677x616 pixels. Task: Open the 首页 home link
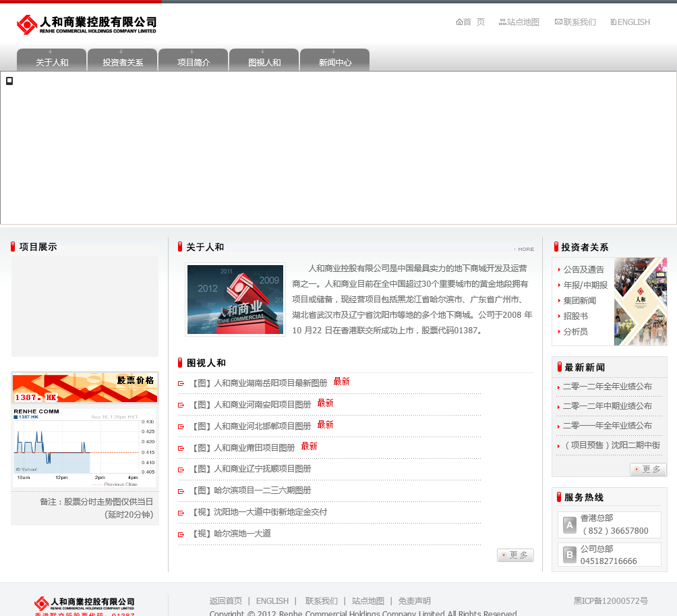point(470,22)
